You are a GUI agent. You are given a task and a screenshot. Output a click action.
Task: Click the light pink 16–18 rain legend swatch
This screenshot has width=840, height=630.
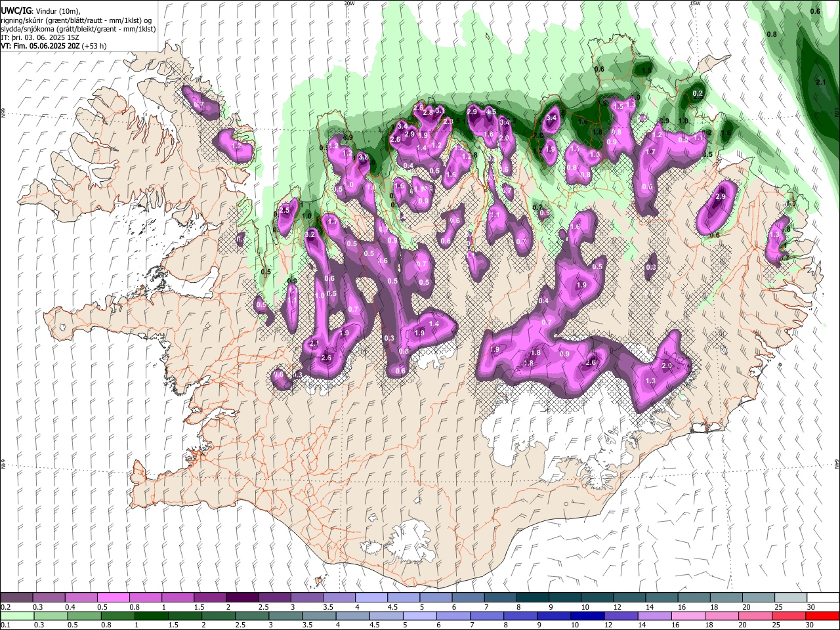pos(688,616)
